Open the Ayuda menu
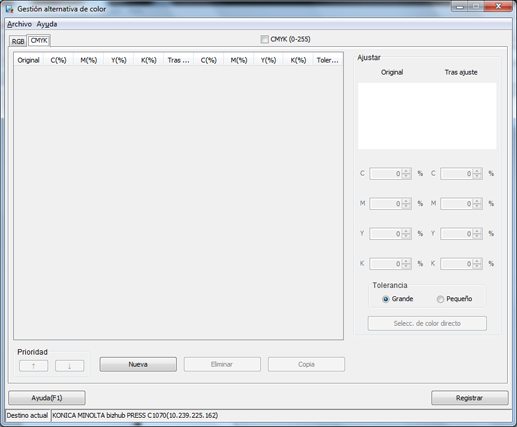 tap(47, 24)
